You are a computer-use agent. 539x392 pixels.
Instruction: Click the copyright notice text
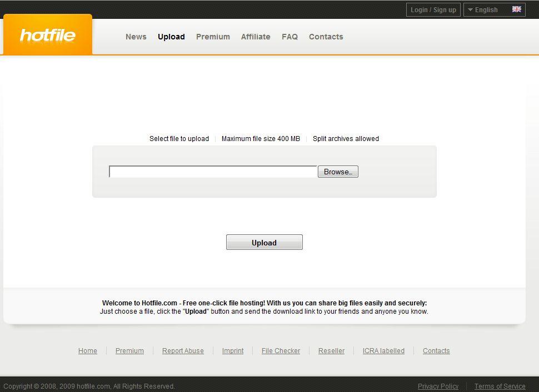(x=89, y=386)
